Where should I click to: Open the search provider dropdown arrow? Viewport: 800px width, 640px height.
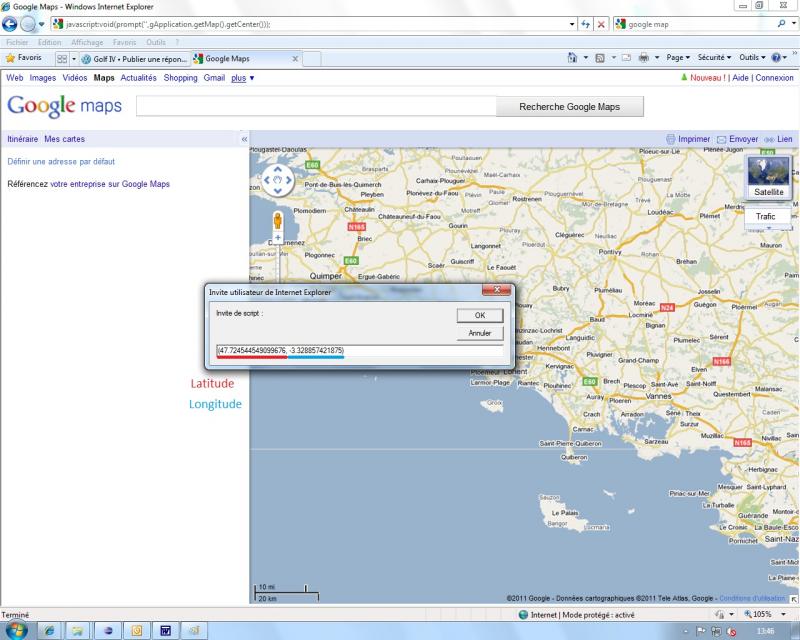pos(794,23)
